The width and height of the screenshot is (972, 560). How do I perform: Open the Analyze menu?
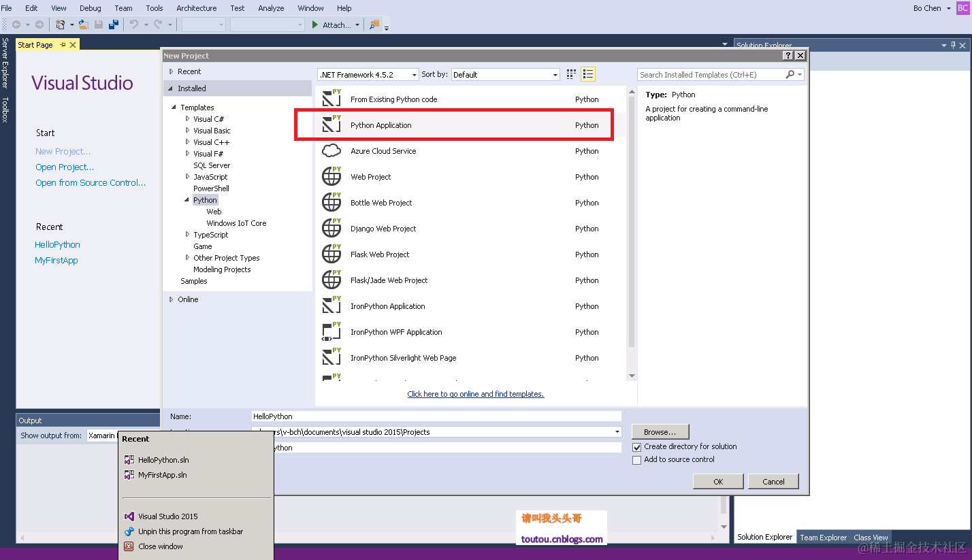pyautogui.click(x=271, y=8)
